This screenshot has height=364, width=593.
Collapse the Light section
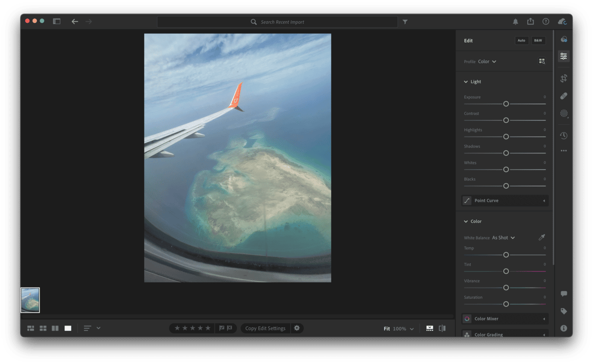click(x=466, y=82)
